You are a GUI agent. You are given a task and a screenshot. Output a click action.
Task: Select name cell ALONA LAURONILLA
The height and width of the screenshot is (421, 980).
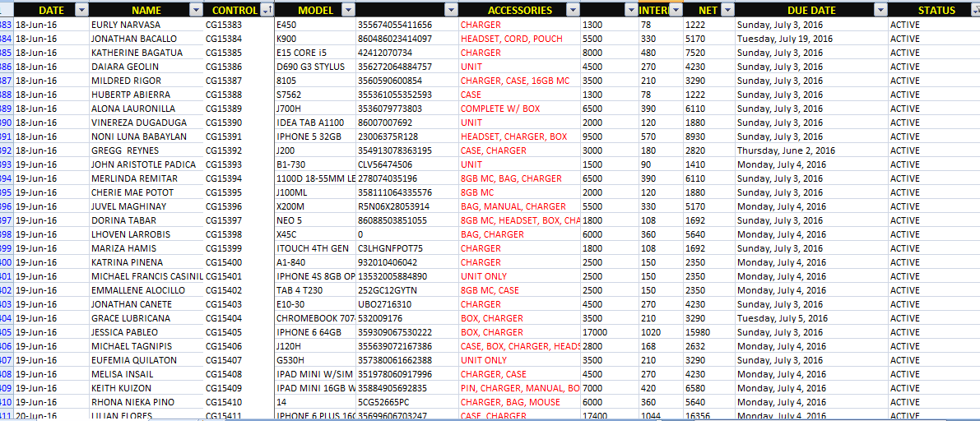tap(146, 109)
